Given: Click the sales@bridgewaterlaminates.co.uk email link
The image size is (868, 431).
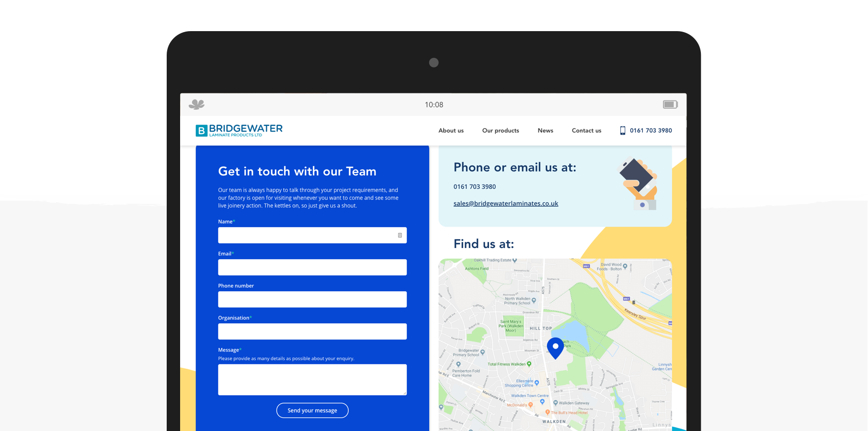Looking at the screenshot, I should click(506, 204).
